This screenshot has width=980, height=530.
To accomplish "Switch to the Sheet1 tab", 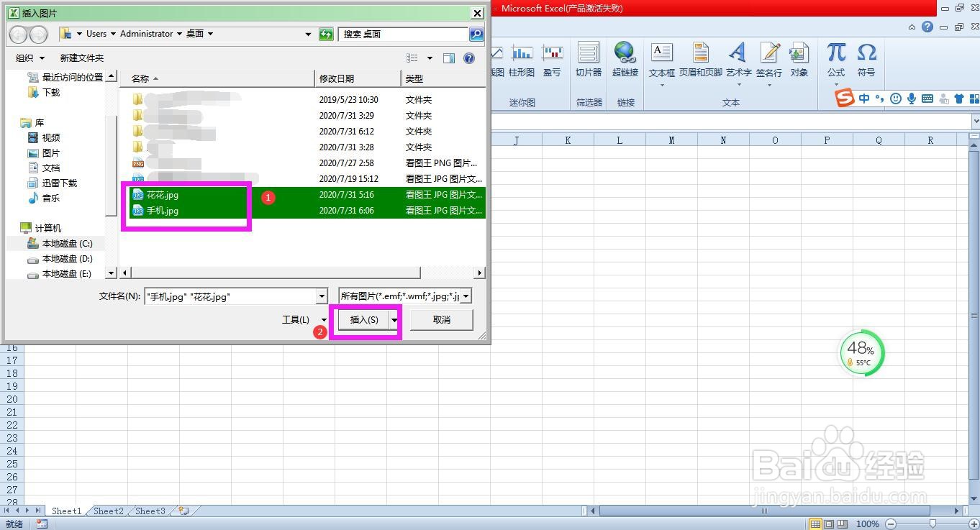I will coord(66,511).
